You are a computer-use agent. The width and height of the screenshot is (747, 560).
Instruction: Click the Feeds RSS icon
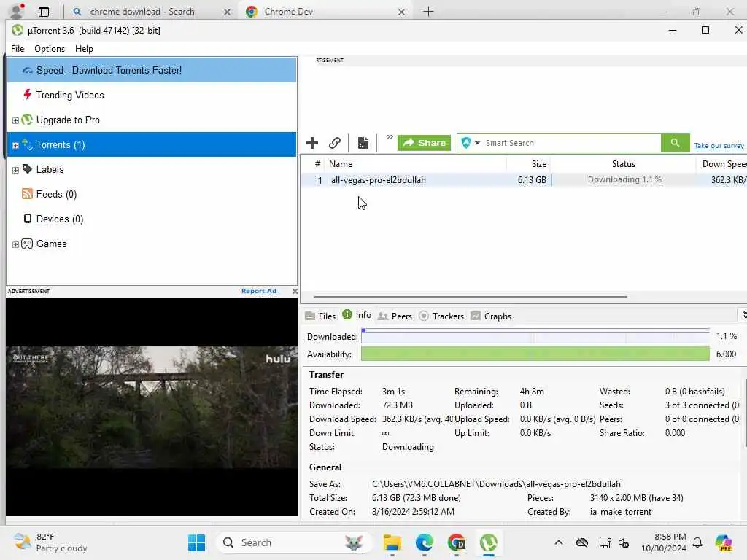[27, 193]
